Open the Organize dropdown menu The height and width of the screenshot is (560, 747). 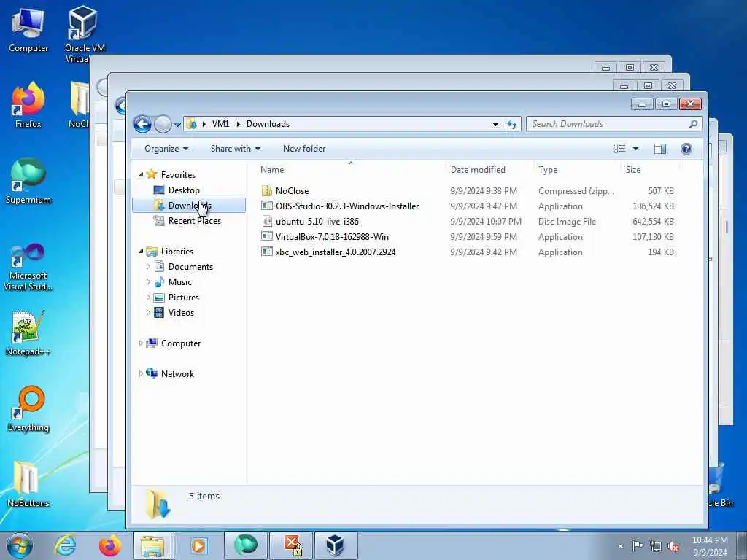click(x=166, y=149)
